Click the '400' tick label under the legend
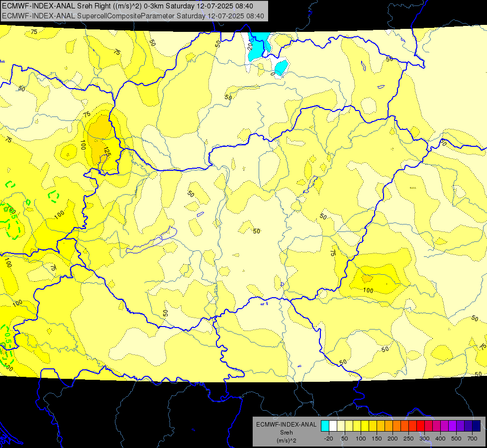The width and height of the screenshot is (487, 448). pyautogui.click(x=440, y=439)
